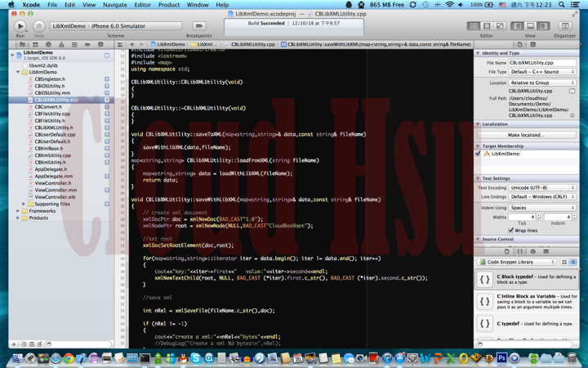Show the Code Snippet library braces icon
The height and width of the screenshot is (368, 588).
pyautogui.click(x=519, y=252)
